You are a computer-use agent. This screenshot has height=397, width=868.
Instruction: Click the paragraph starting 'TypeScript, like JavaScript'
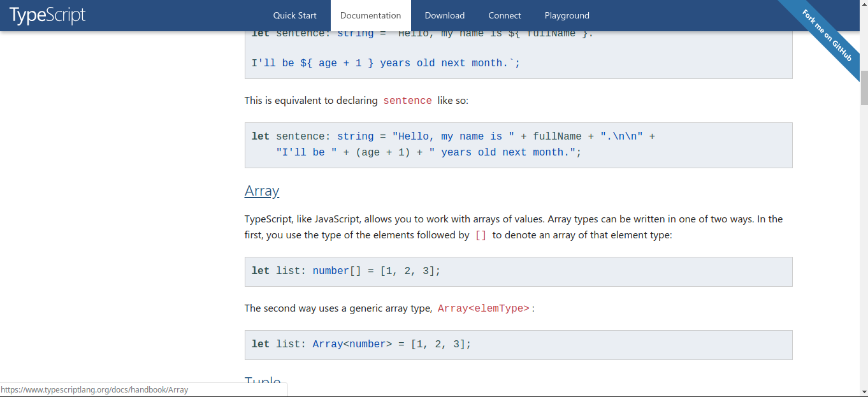point(514,227)
